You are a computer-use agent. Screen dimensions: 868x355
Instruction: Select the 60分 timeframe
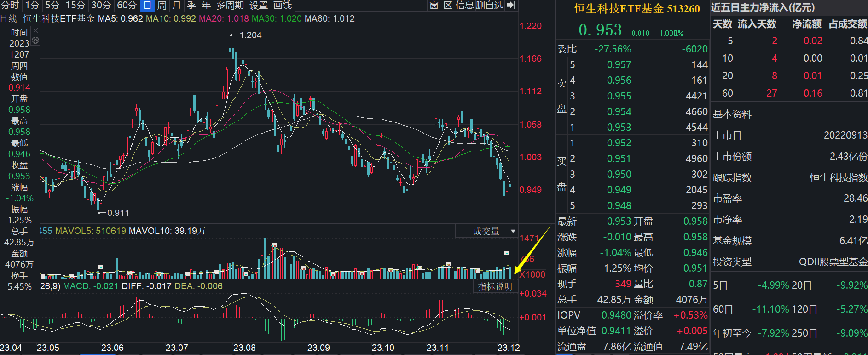pyautogui.click(x=127, y=5)
